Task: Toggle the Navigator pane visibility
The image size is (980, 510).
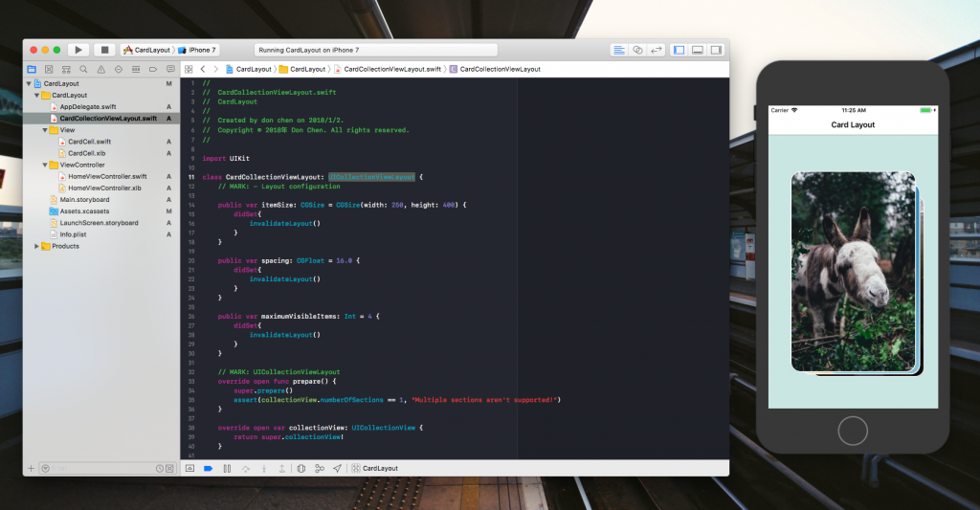Action: pos(679,50)
